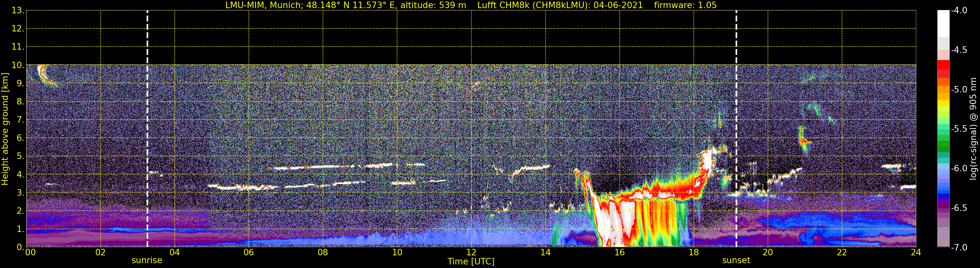Select the green band on the colorbar
The width and height of the screenshot is (980, 268).
click(943, 144)
